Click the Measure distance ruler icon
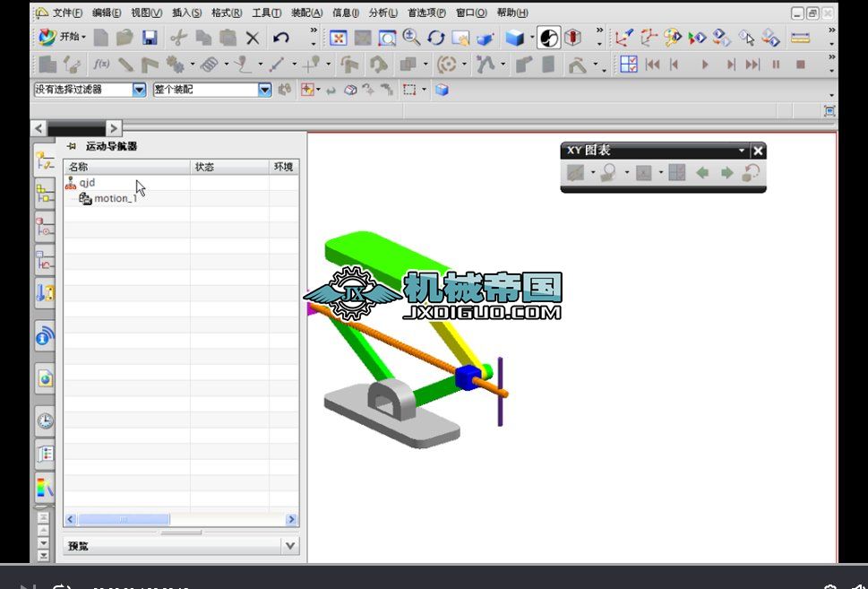 point(800,38)
